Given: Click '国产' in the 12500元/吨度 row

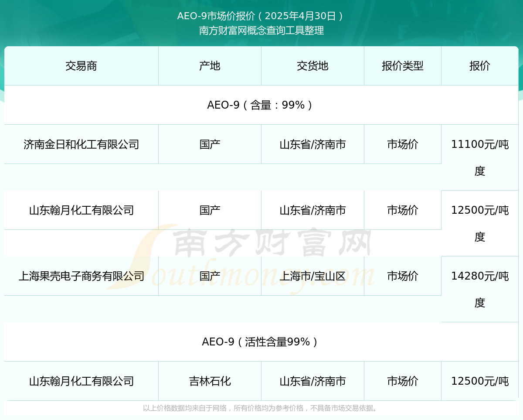Looking at the screenshot, I should pyautogui.click(x=210, y=210).
